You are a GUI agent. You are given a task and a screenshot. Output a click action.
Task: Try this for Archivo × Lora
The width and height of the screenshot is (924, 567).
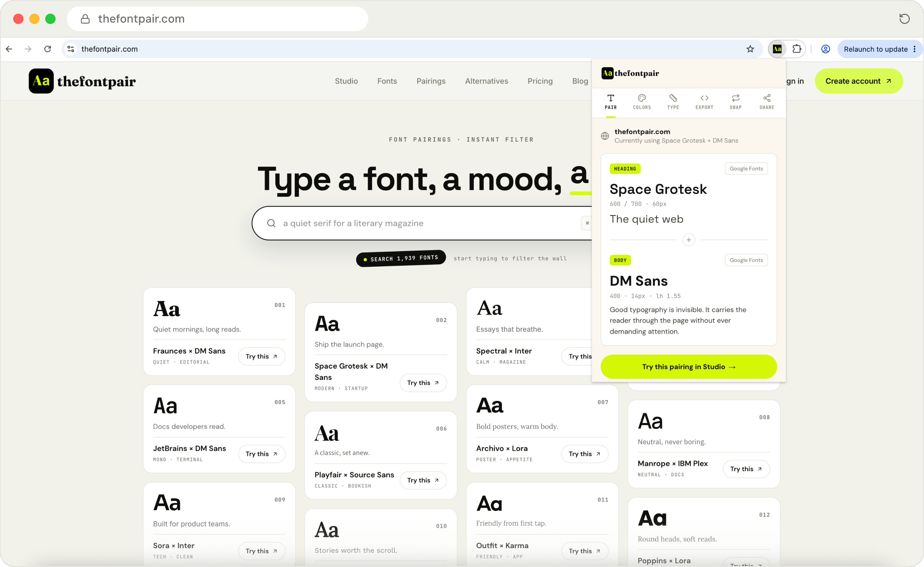(585, 454)
